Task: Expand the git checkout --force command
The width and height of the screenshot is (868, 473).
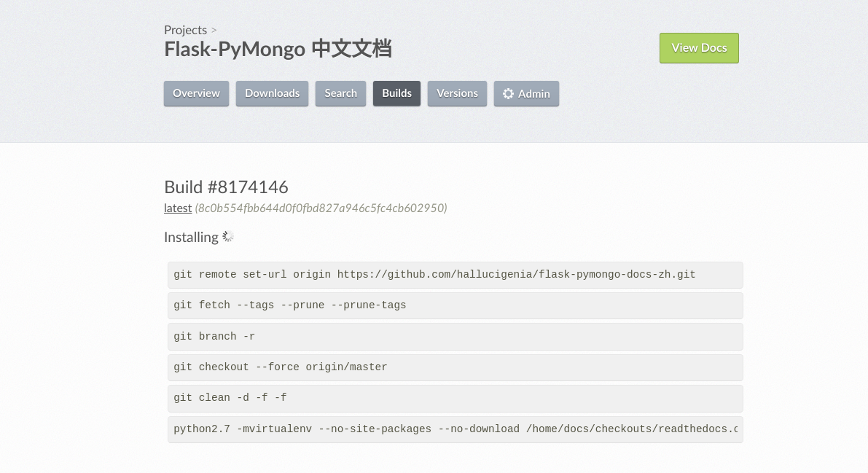Action: click(x=455, y=367)
